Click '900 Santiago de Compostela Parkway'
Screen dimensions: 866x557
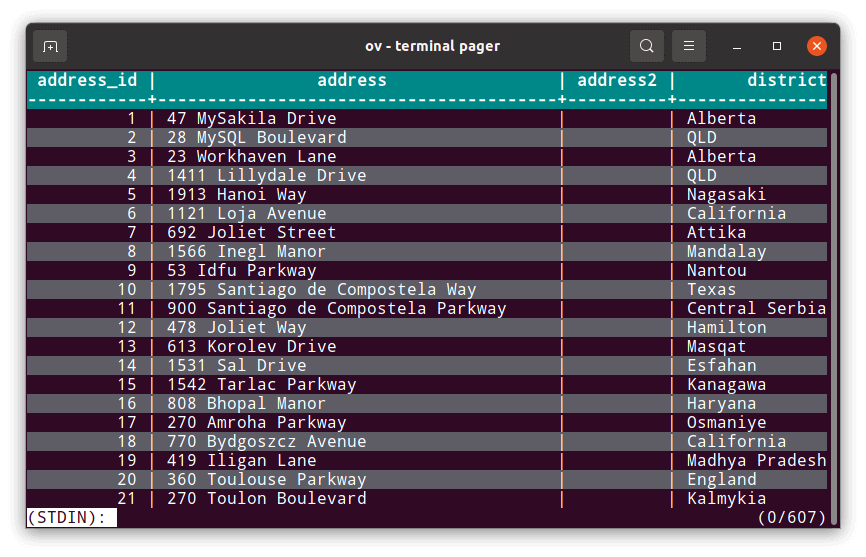tap(337, 309)
